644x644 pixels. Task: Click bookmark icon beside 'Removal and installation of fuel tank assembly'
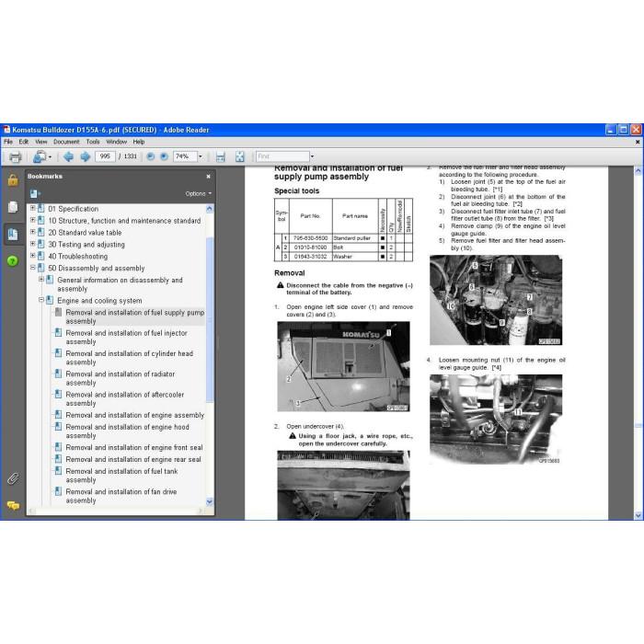[58, 471]
